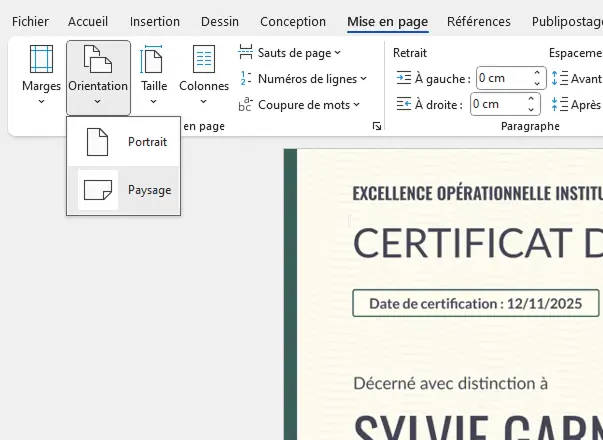The height and width of the screenshot is (440, 603).
Task: Increase the À gauche indent value
Action: coord(537,73)
